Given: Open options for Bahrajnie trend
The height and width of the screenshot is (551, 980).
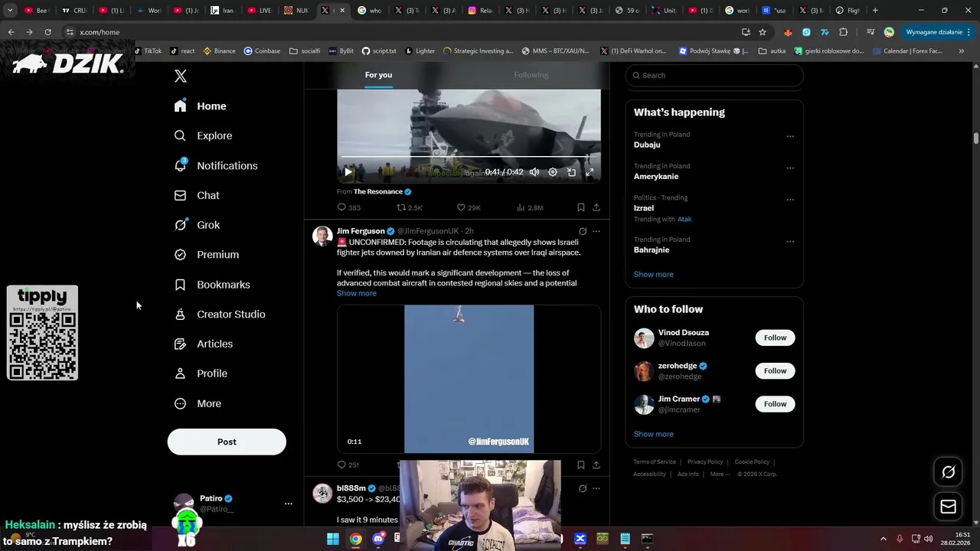Looking at the screenshot, I should 790,242.
